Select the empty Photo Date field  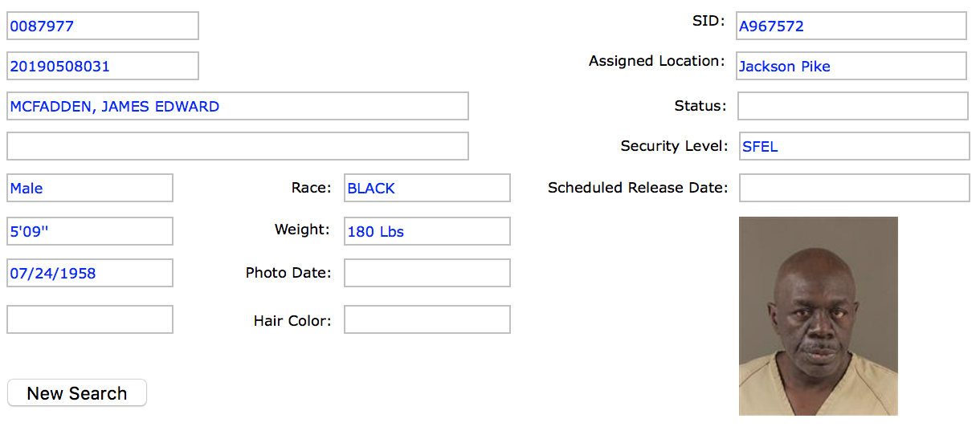[427, 273]
